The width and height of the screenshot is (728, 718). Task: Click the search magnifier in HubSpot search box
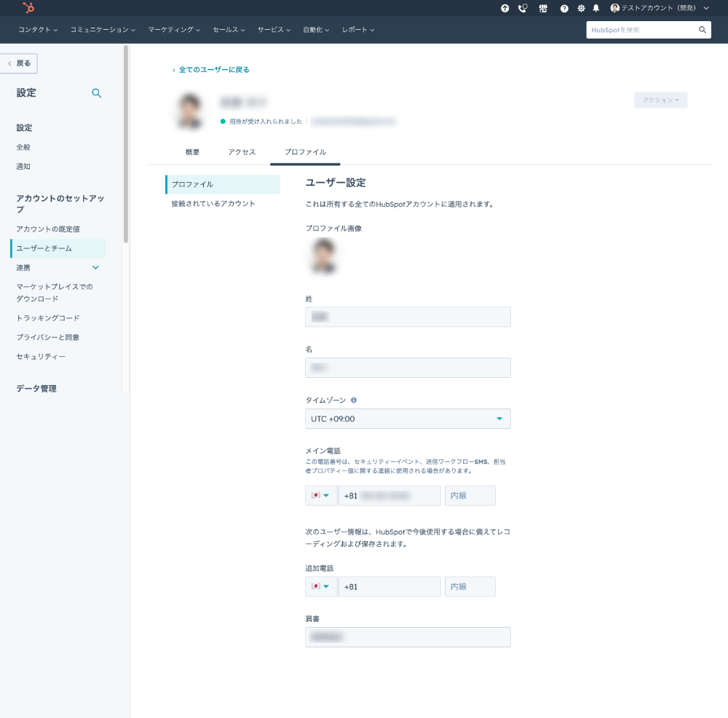(703, 30)
